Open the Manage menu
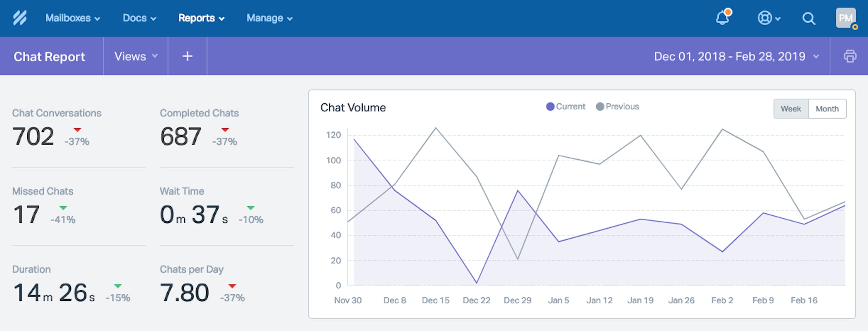The width and height of the screenshot is (868, 331). [x=270, y=18]
